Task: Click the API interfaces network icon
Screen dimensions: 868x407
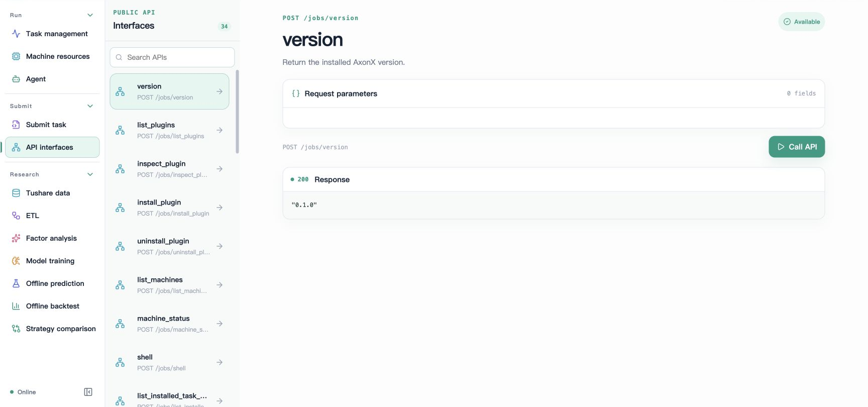Action: pos(16,147)
